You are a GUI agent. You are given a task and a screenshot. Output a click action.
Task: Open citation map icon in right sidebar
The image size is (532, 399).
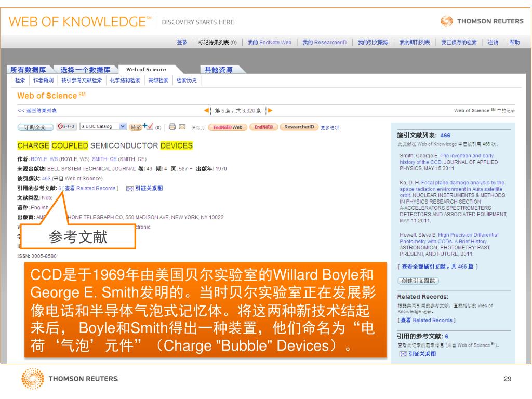(x=403, y=354)
